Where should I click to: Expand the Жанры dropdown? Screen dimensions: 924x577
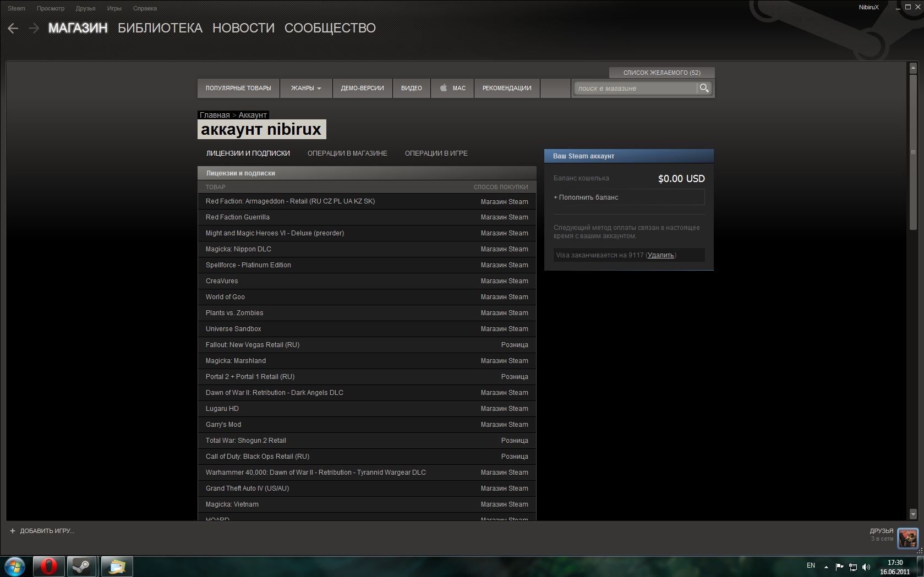tap(306, 88)
